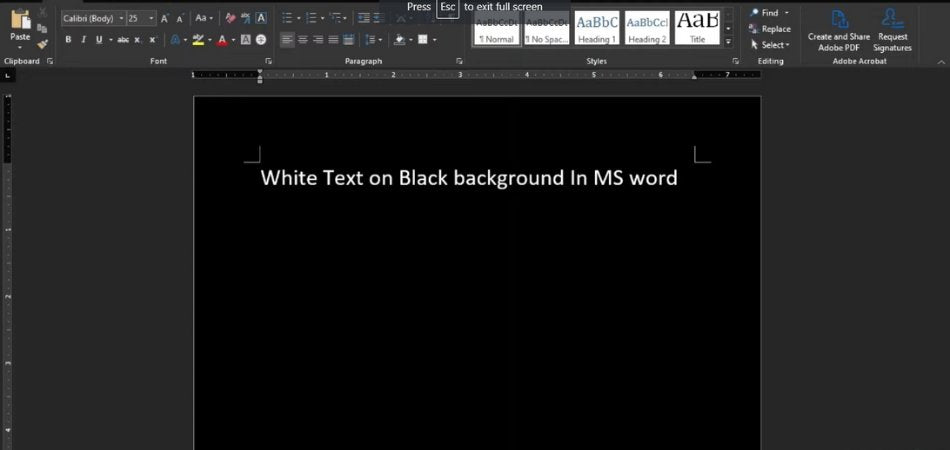Expand the Paste options arrow
Viewport: 950px width, 450px height.
coord(20,46)
